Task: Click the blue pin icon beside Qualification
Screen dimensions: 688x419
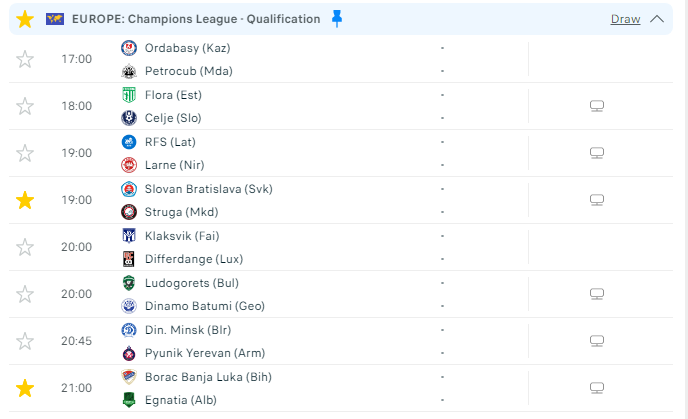Action: pos(337,19)
